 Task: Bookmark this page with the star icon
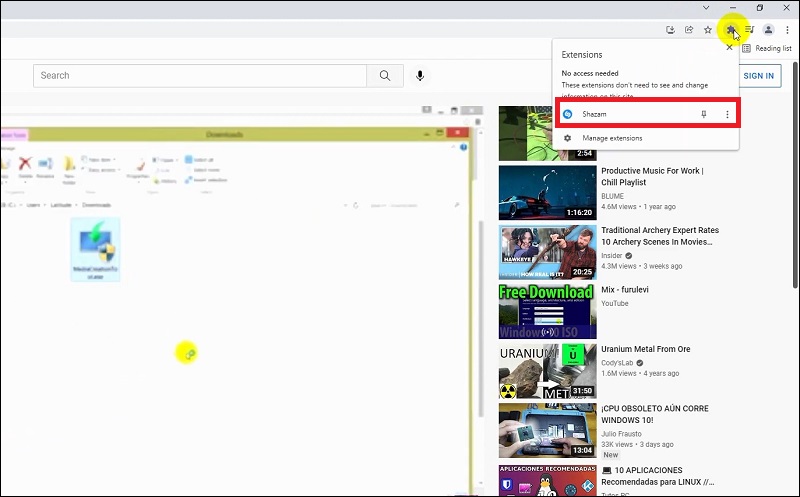[x=708, y=30]
